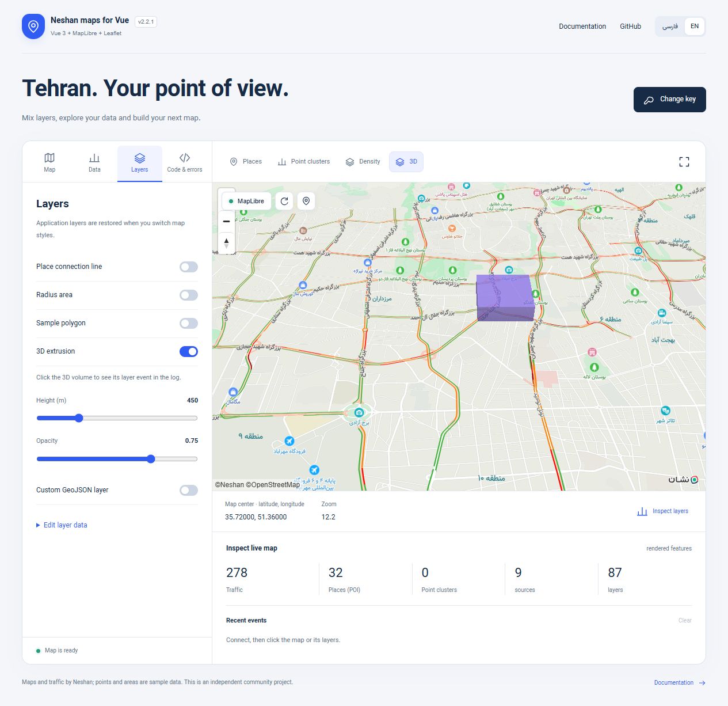Viewport: 728px width, 706px height.
Task: Switch language to فارسی
Action: click(x=670, y=26)
